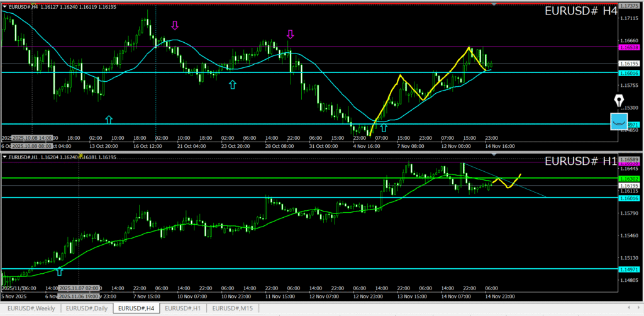Select the magenta down arrow near 16 Oct

pos(175,25)
